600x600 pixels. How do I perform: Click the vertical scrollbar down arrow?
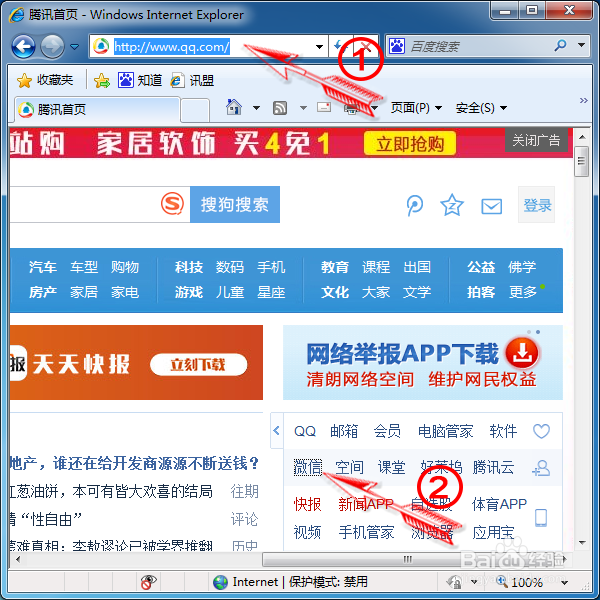582,543
